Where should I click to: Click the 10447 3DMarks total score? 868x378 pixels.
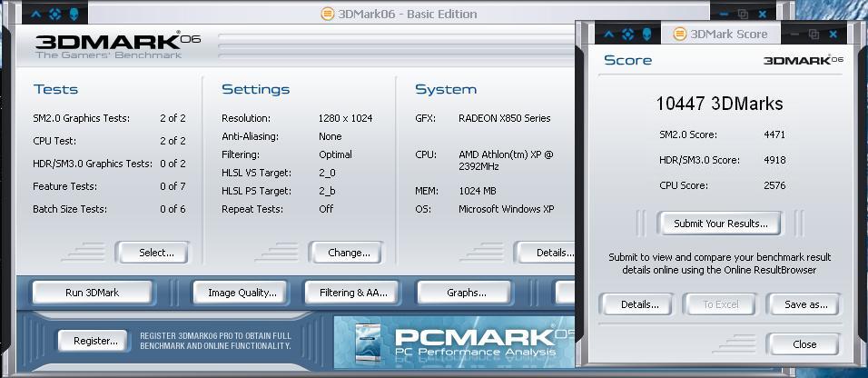click(x=720, y=103)
